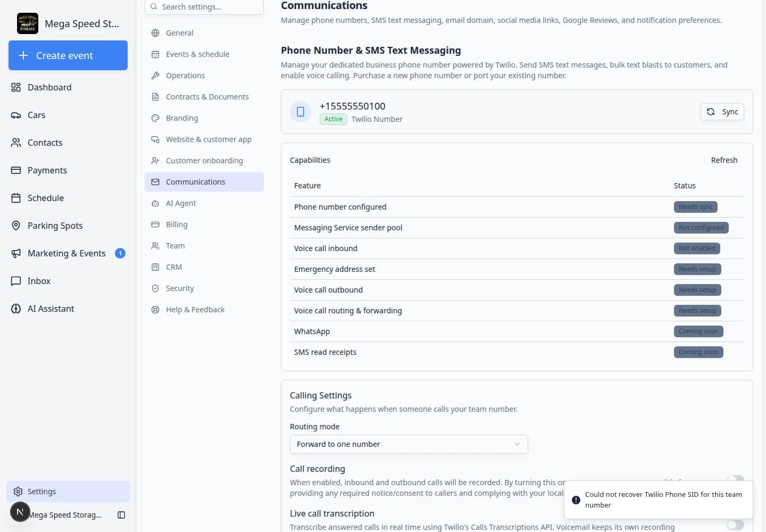Click the Sync button for the Twilio number
The height and width of the screenshot is (532, 766).
(x=722, y=112)
